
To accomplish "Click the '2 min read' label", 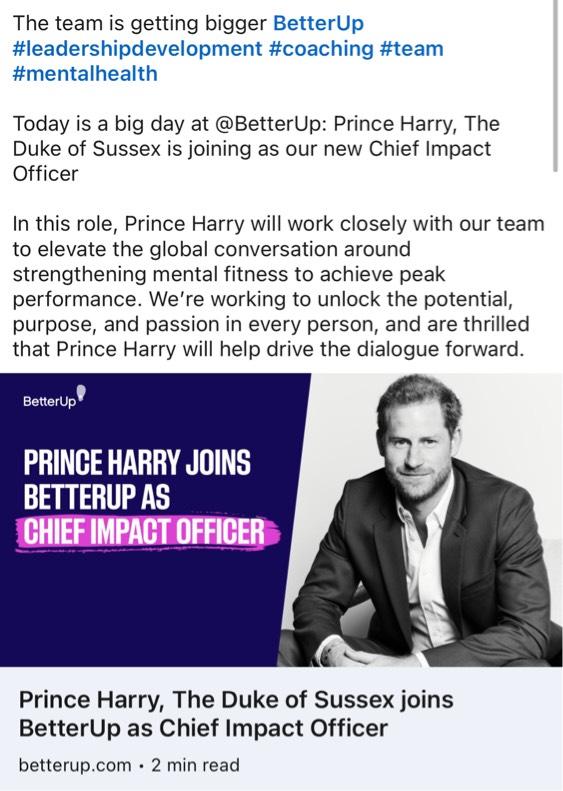I will coord(195,765).
